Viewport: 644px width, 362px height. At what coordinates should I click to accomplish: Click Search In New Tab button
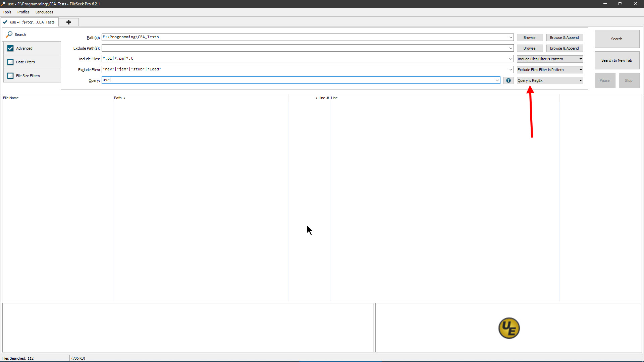coord(617,60)
